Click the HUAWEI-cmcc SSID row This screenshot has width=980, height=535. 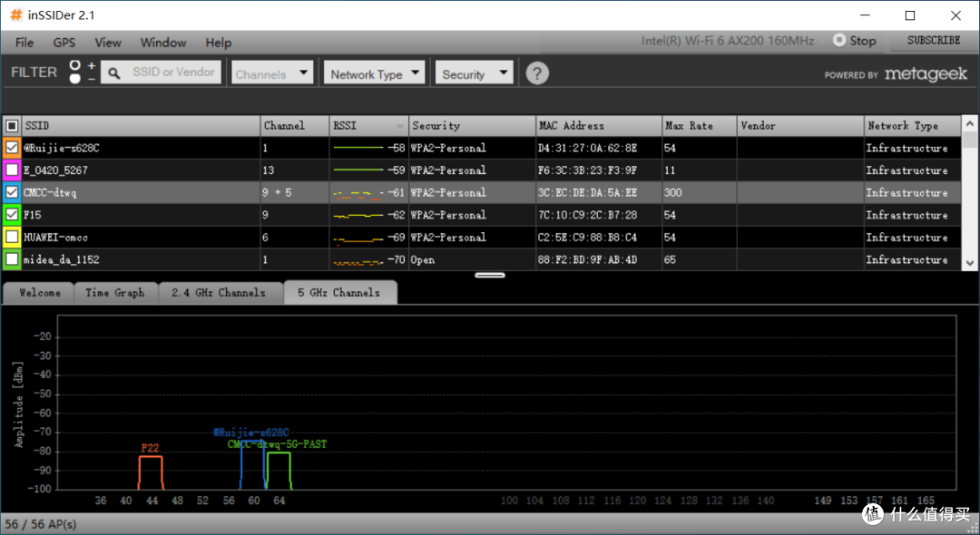(x=141, y=238)
